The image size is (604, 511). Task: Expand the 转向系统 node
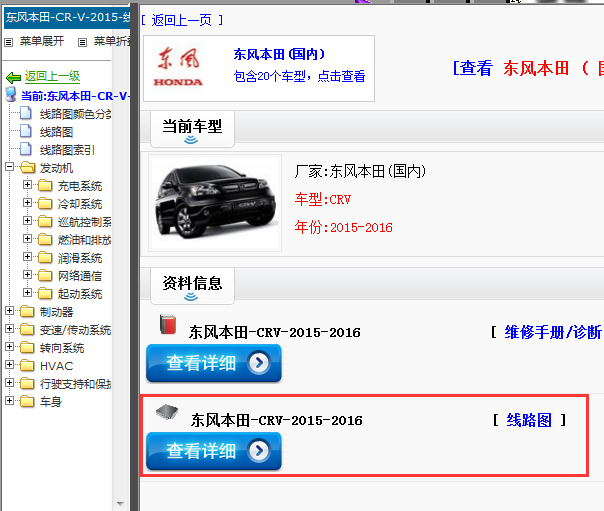pyautogui.click(x=10, y=347)
